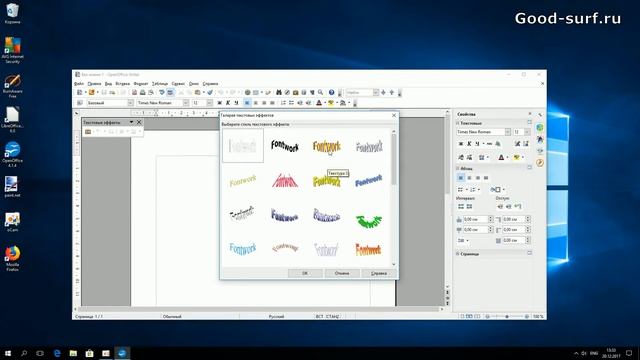Open sidebar font size dropdown
This screenshot has height=360, width=640.
(527, 132)
